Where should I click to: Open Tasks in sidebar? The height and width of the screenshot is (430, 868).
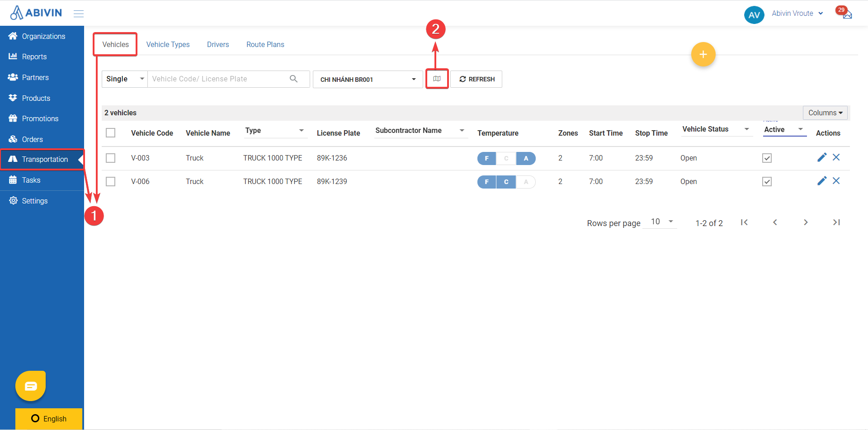point(42,180)
